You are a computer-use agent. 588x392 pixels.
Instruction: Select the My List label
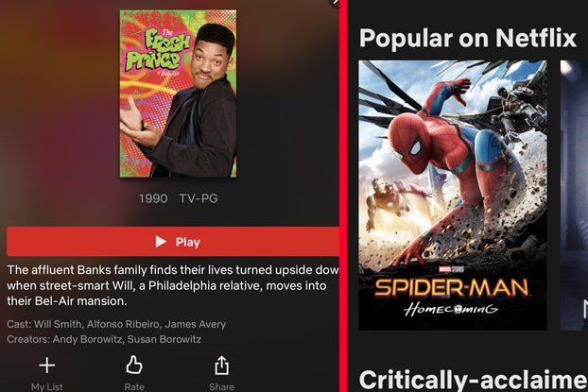[x=47, y=386]
